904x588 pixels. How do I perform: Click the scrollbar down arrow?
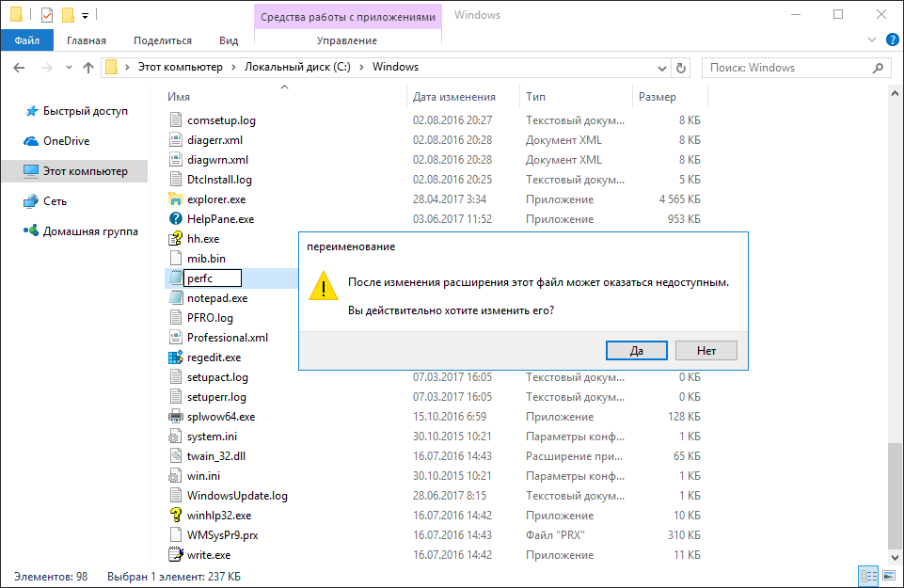coord(895,558)
